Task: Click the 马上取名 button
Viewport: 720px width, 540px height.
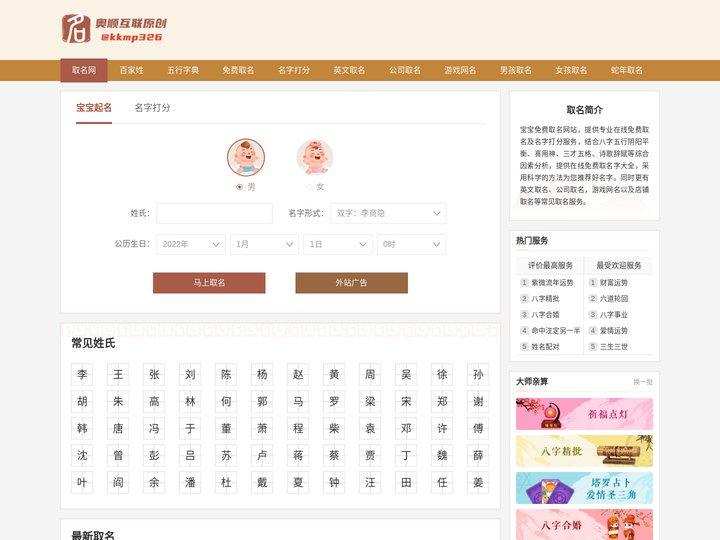Action: coord(209,283)
